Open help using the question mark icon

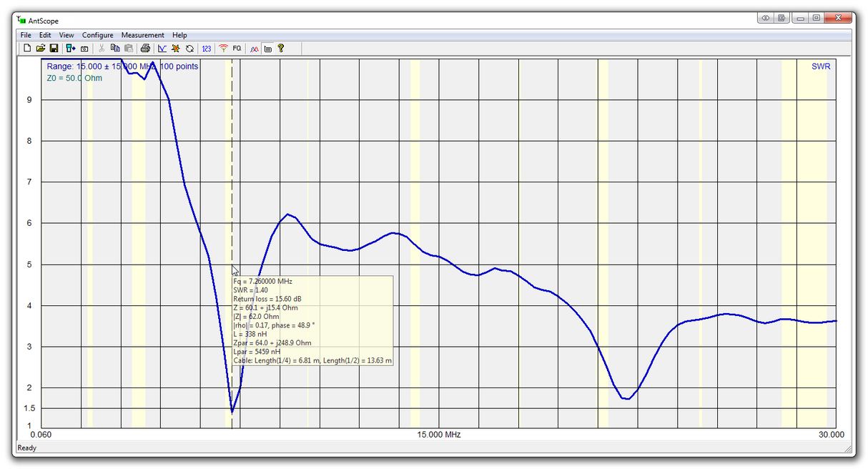tap(281, 48)
